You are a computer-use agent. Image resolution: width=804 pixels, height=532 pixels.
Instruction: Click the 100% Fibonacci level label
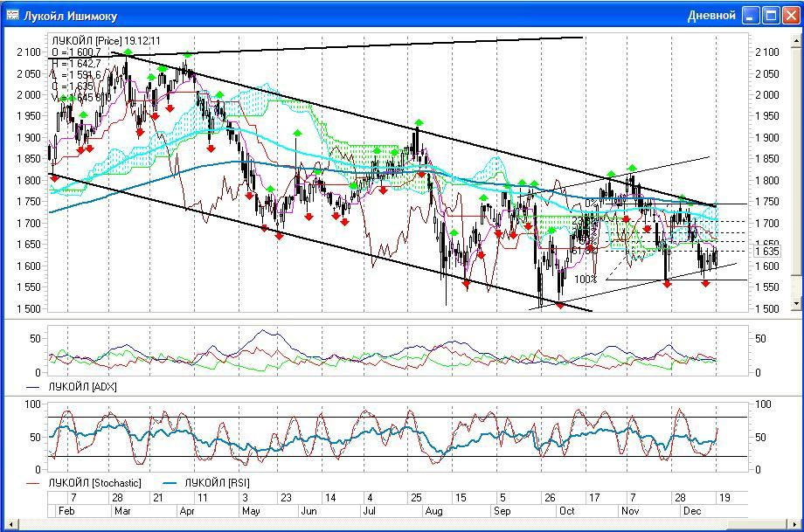pyautogui.click(x=585, y=280)
